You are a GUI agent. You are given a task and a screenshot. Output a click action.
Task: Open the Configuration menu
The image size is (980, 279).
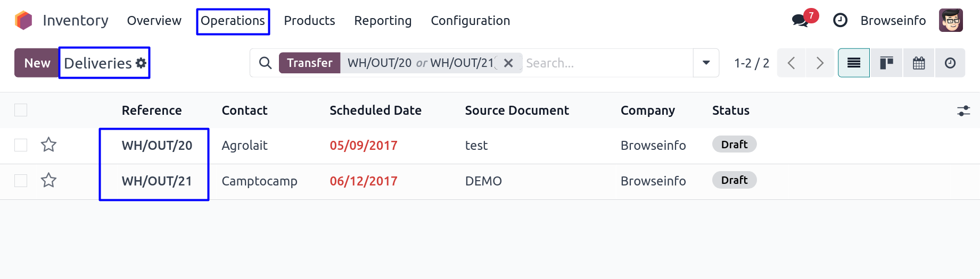click(470, 21)
